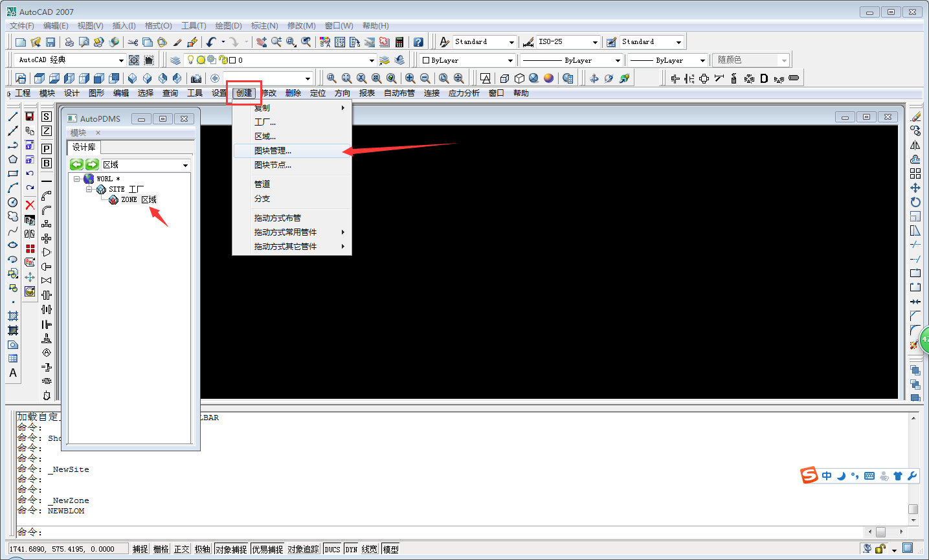Collapse the WORL tree node
Screen dimensions: 929x560
click(77, 179)
